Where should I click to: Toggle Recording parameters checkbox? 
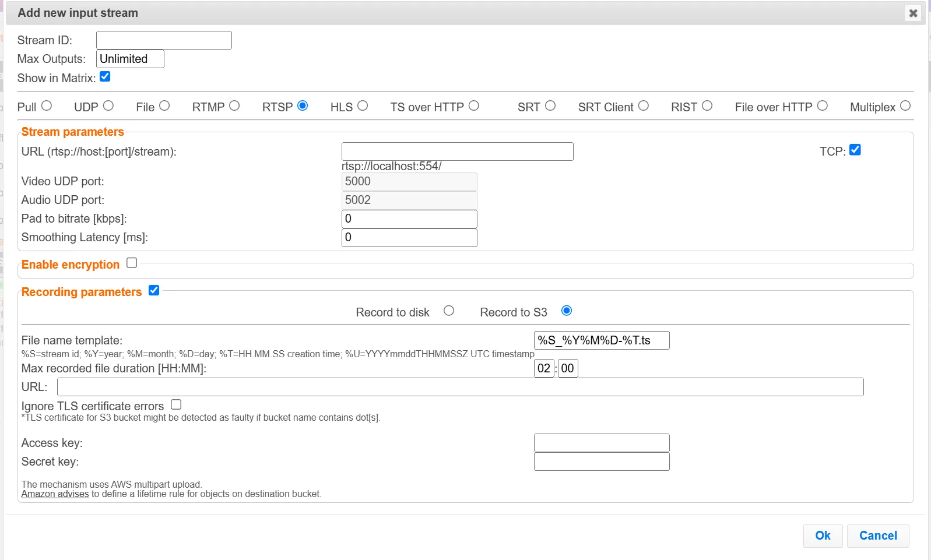(154, 290)
